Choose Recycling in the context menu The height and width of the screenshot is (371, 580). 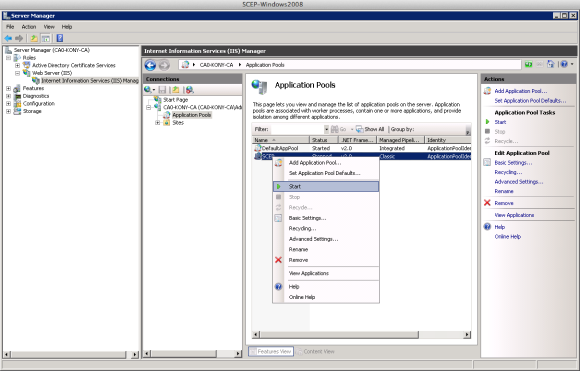click(x=326, y=228)
